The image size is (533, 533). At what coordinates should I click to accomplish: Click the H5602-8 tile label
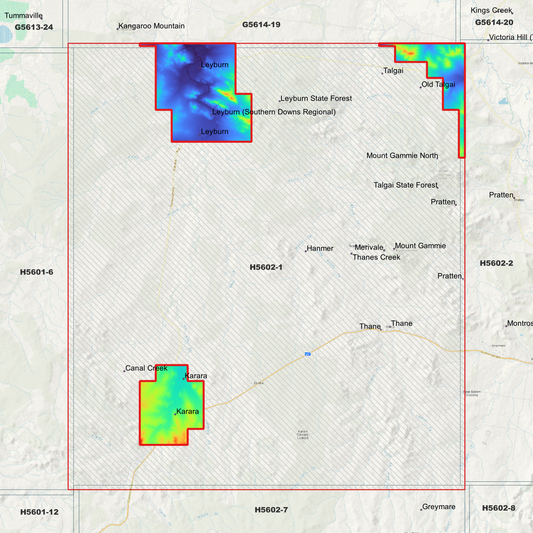click(498, 508)
